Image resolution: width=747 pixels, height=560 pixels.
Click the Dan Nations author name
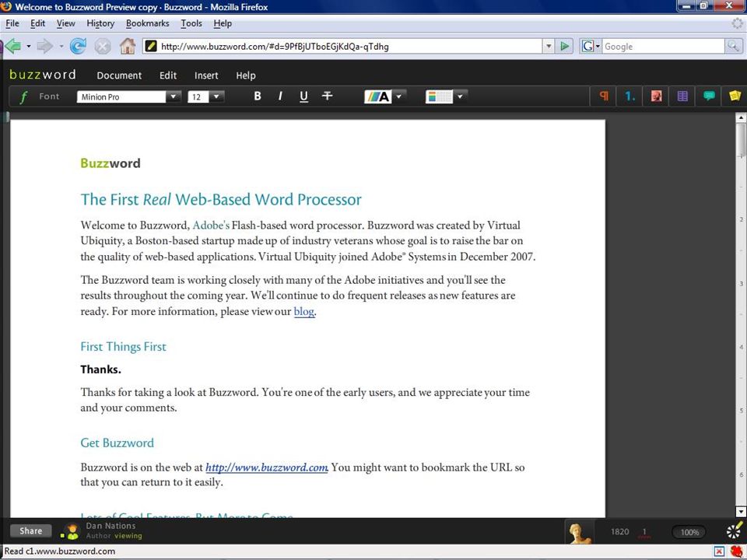click(110, 526)
